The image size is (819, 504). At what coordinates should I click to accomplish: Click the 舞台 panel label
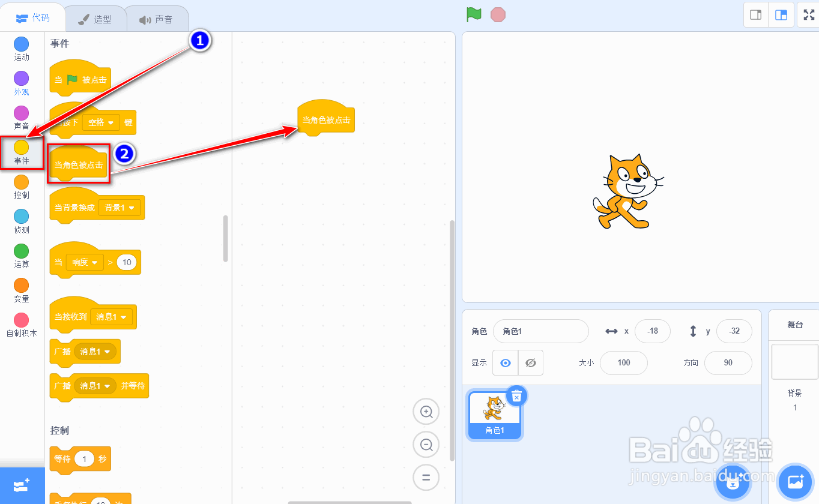(x=795, y=325)
